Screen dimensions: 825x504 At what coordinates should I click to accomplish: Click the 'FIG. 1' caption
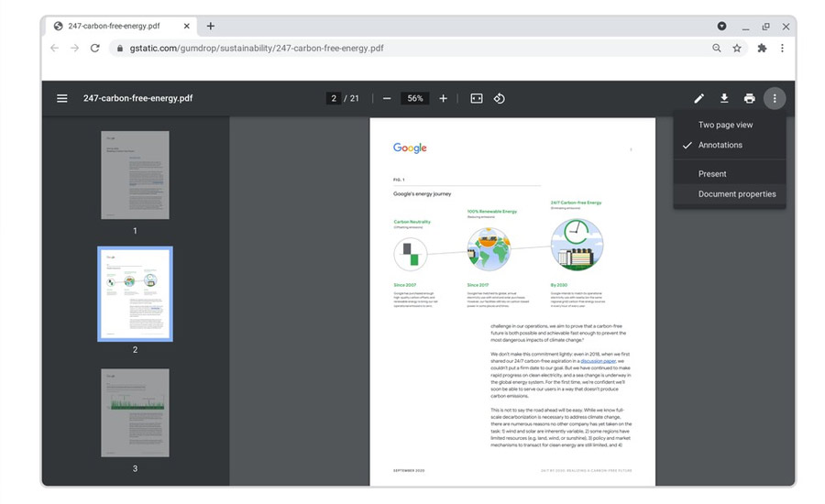[x=399, y=180]
